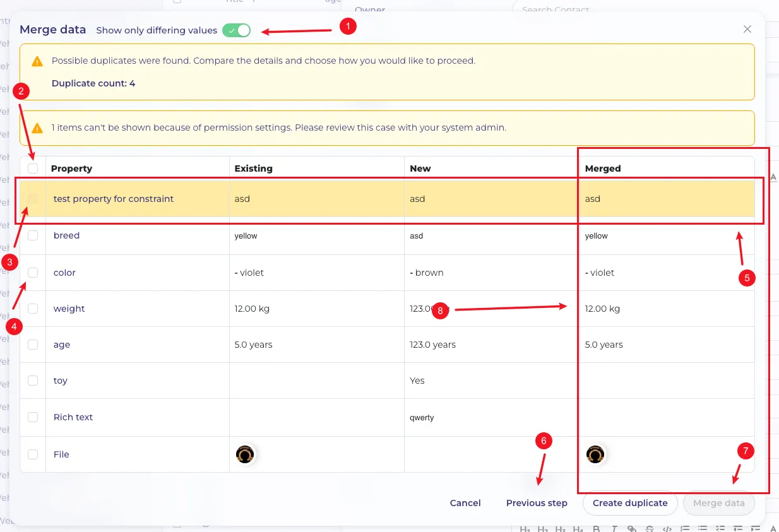Go back with Previous step

(537, 503)
